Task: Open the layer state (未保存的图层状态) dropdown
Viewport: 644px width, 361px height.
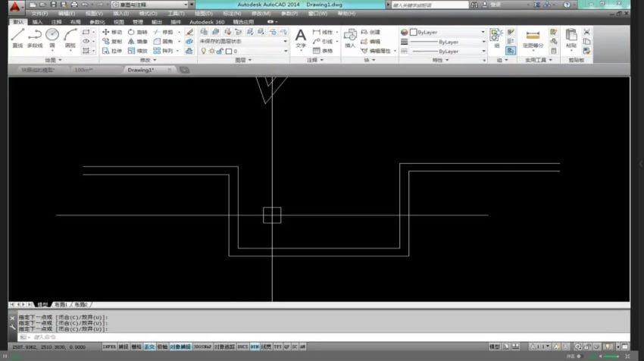Action: tap(243, 41)
